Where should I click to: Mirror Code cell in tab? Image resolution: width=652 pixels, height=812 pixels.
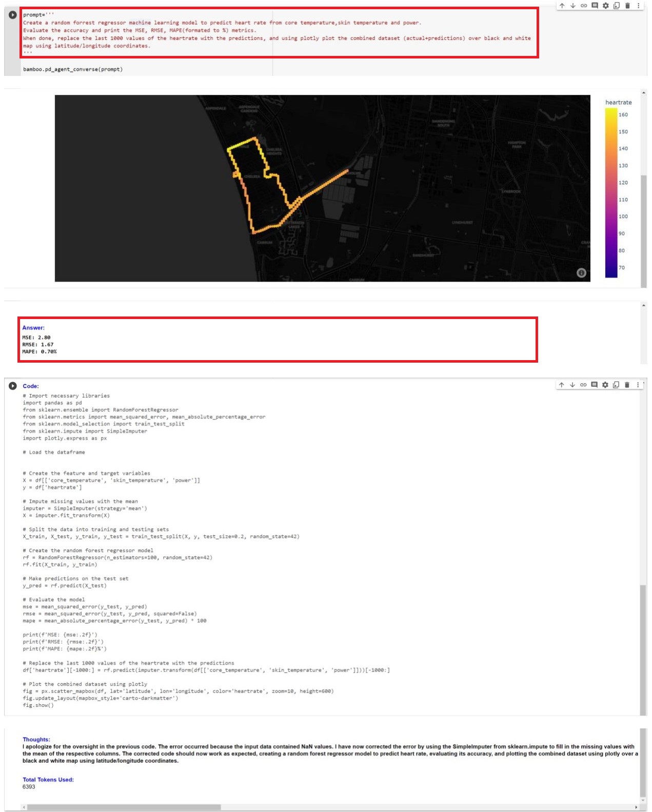click(x=616, y=385)
